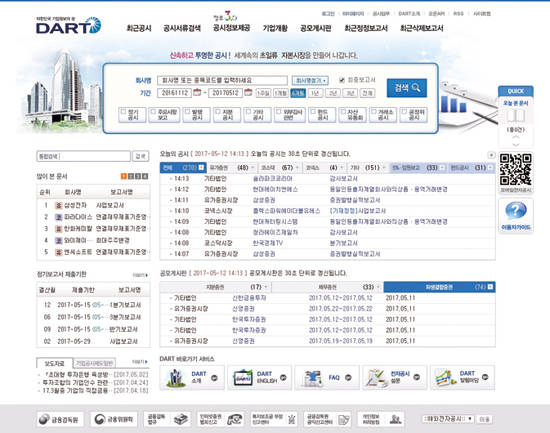Open the 해외전자공시 dropdown in footer
This screenshot has height=433, width=550.
coord(448,419)
